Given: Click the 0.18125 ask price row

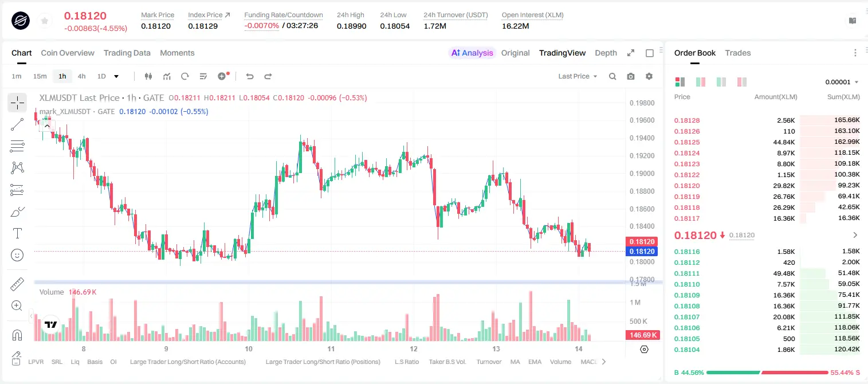Looking at the screenshot, I should (767, 142).
